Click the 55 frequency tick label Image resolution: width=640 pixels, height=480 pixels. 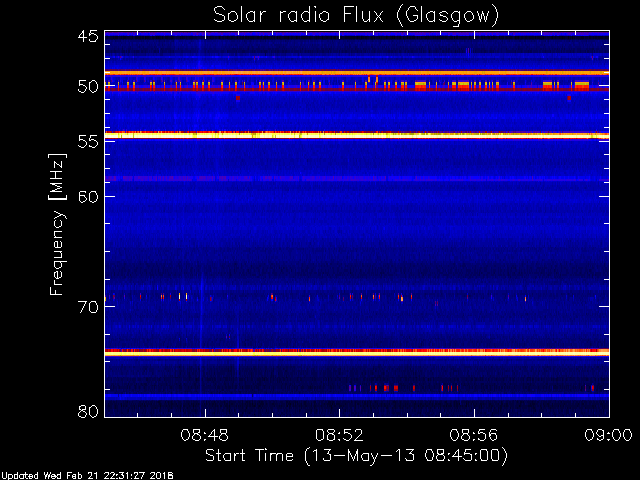[88, 141]
